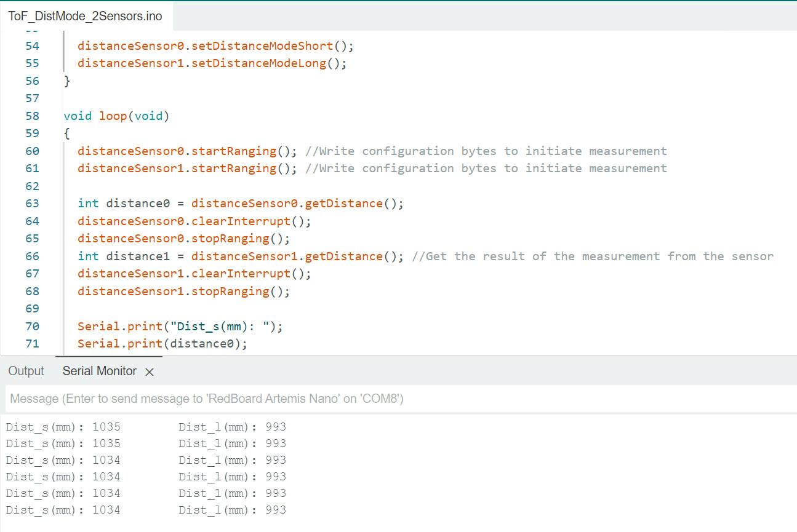Click the loop function name on line 58

[x=113, y=116]
